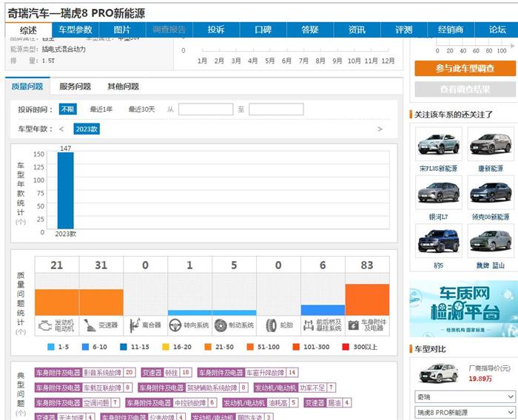Select the 质量问题 tab

click(27, 87)
